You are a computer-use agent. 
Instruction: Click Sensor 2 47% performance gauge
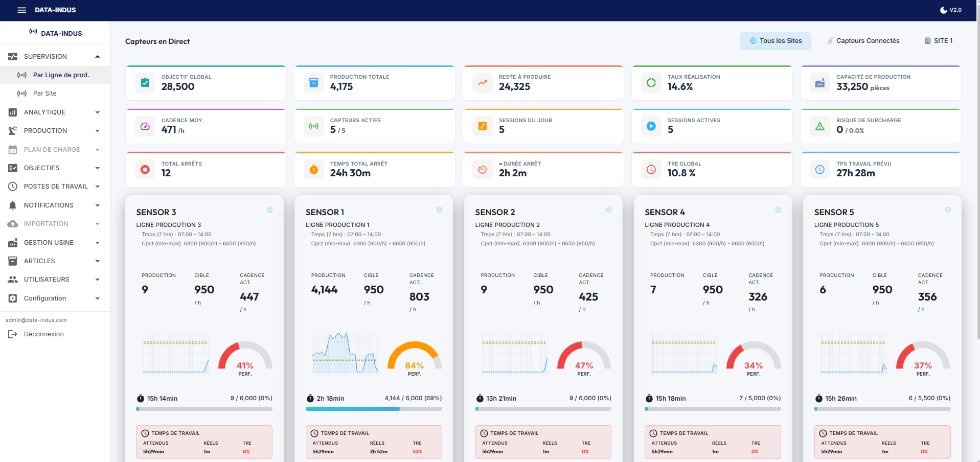point(584,358)
